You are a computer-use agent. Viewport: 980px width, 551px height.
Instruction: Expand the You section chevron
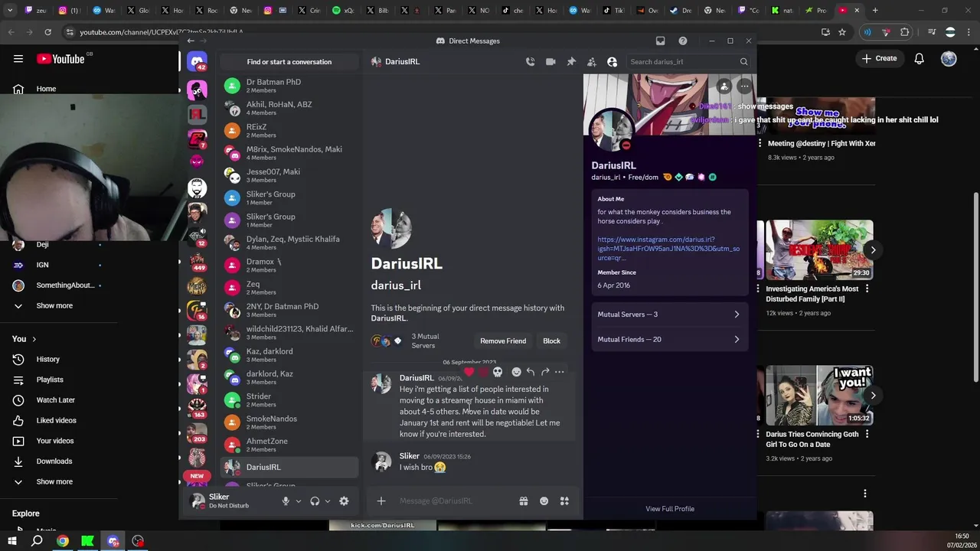[x=34, y=339]
